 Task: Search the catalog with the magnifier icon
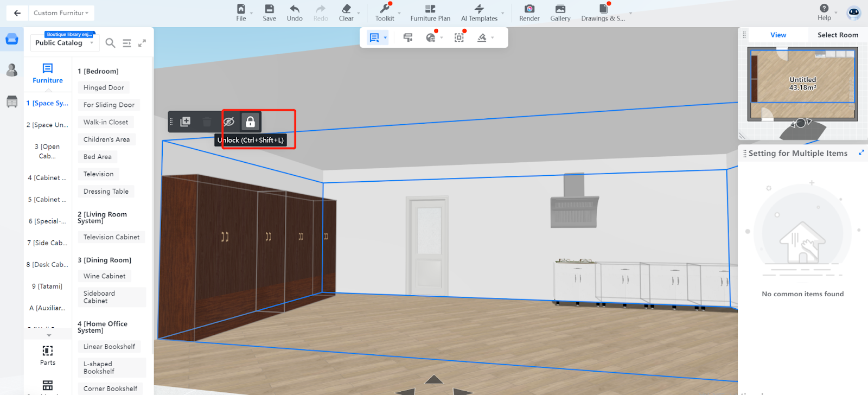coord(110,43)
